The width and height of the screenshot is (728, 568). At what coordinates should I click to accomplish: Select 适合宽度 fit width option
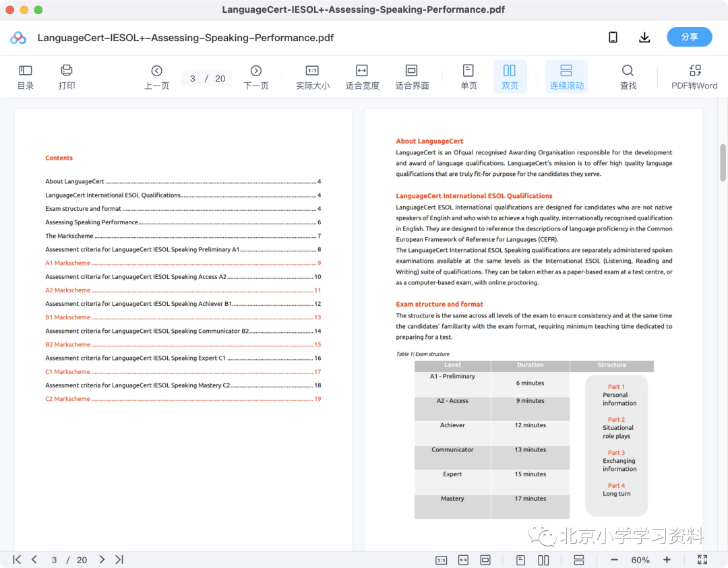pos(362,77)
